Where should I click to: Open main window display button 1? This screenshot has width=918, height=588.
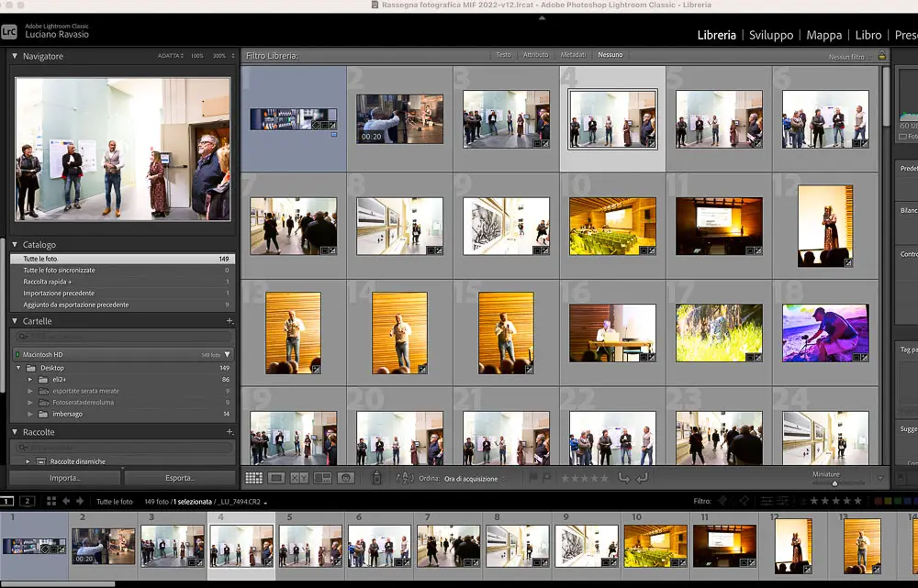[x=6, y=501]
